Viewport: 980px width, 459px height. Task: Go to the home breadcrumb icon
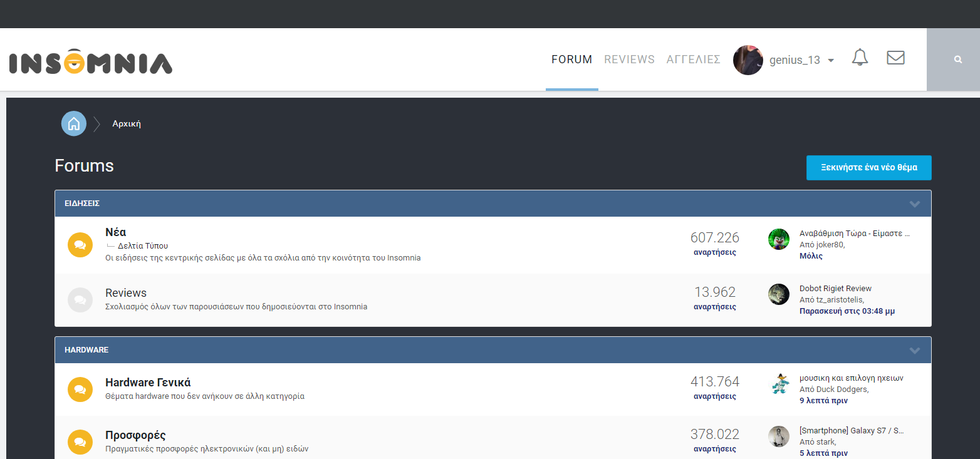coord(74,123)
